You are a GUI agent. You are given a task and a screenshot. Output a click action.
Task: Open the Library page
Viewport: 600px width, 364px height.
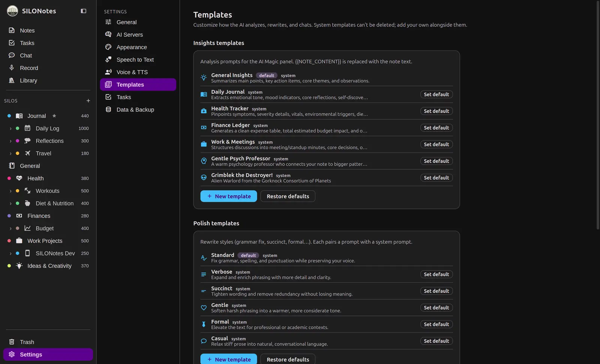48,80
